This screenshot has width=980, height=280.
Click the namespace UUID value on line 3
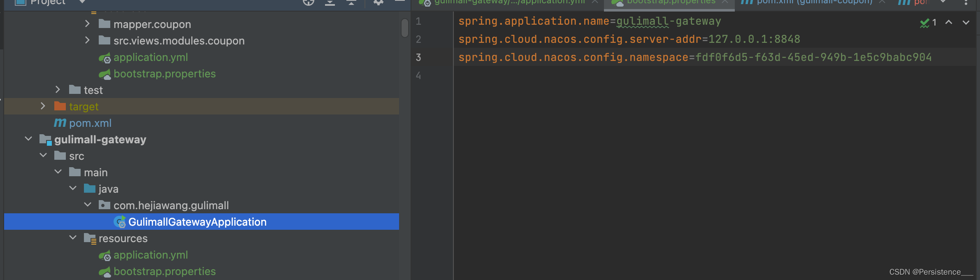pyautogui.click(x=813, y=57)
